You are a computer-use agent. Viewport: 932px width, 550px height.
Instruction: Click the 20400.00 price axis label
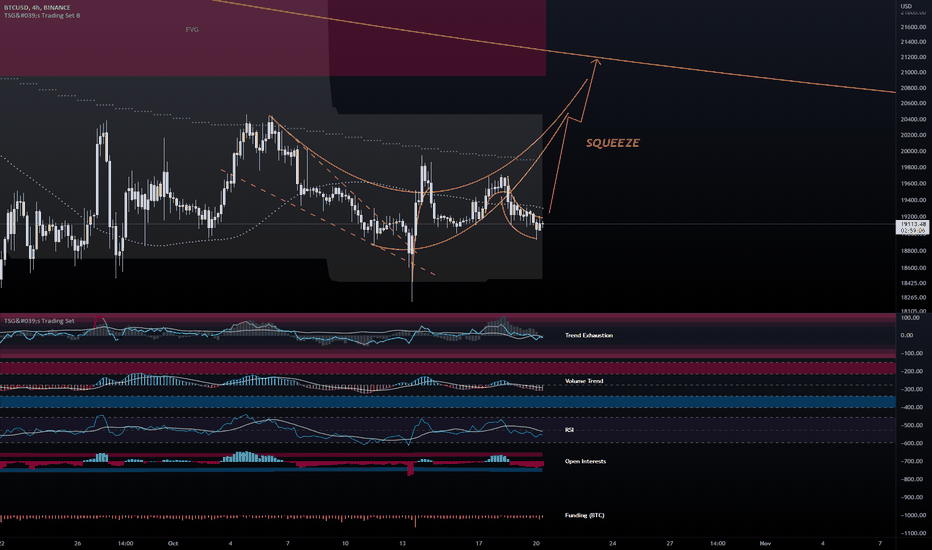tap(914, 120)
